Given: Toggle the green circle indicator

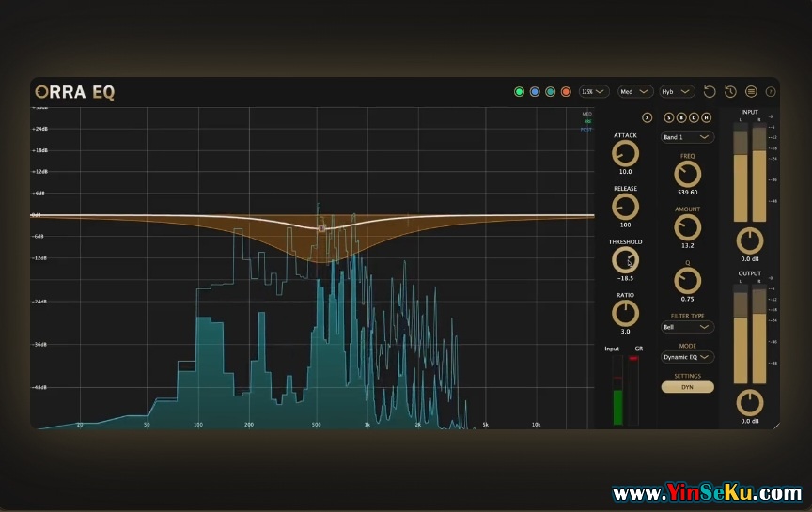Looking at the screenshot, I should [x=519, y=92].
